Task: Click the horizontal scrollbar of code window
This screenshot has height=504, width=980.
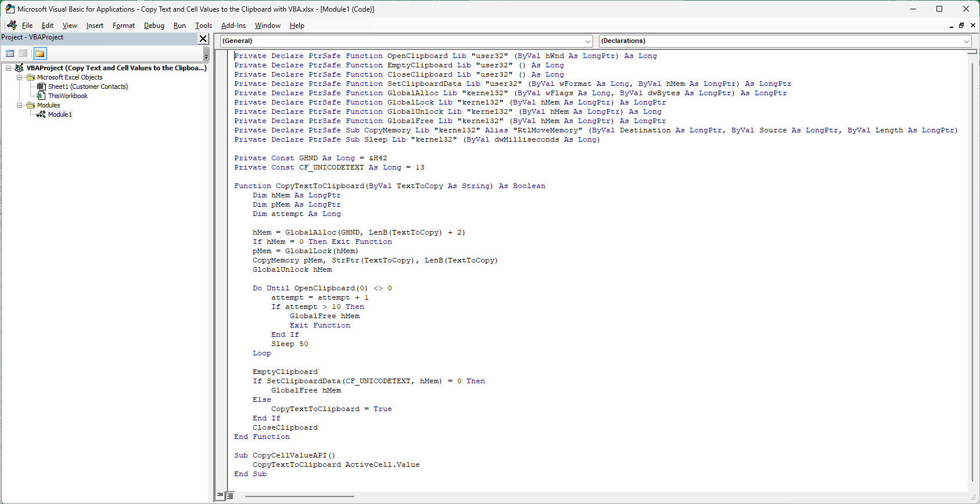Action: tap(299, 496)
